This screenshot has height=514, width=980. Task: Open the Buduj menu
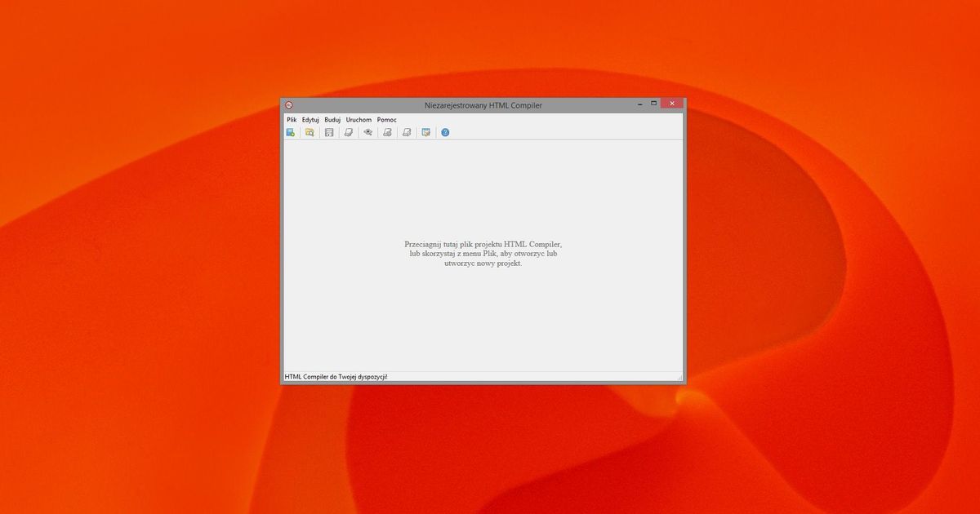[x=332, y=120]
